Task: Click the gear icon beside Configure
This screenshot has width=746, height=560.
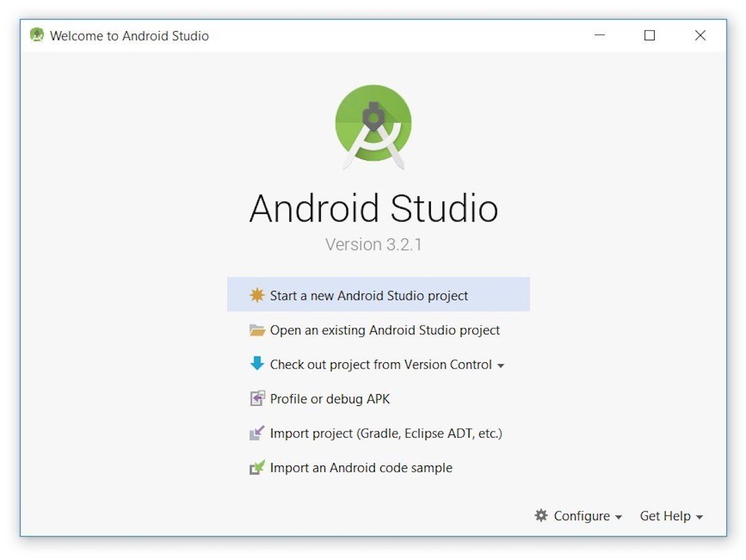Action: point(541,516)
